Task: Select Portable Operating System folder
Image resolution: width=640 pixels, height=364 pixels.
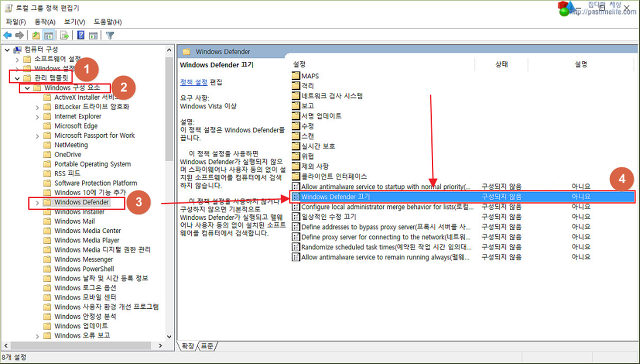Action: [93, 164]
